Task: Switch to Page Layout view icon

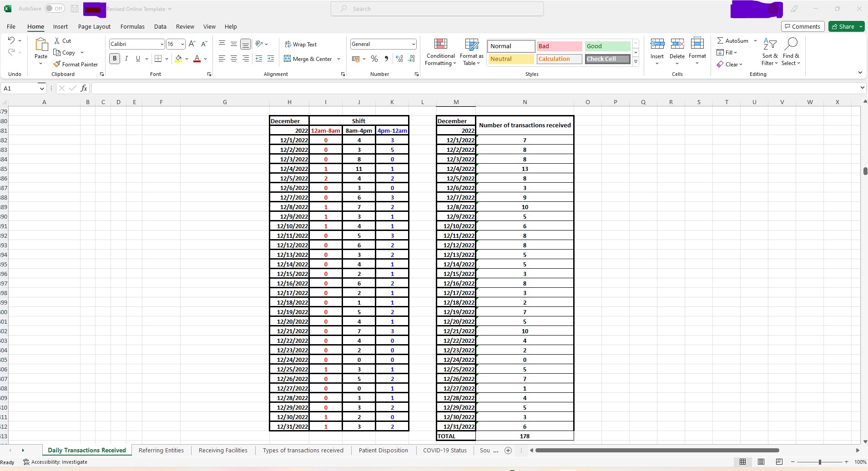Action: tap(761, 462)
